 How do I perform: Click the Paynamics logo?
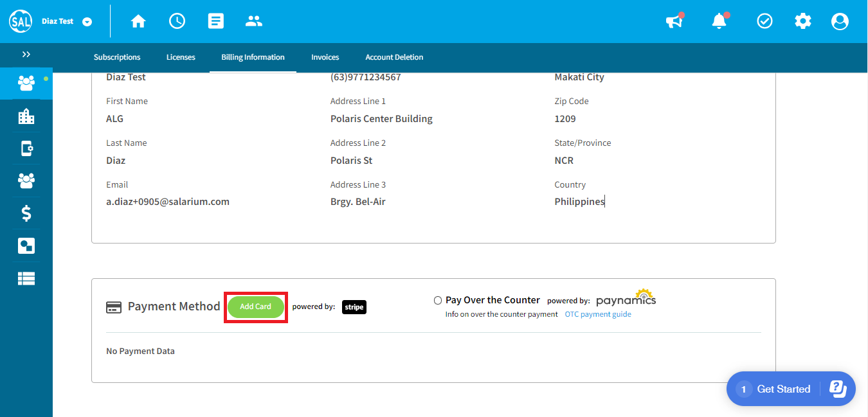click(x=626, y=297)
